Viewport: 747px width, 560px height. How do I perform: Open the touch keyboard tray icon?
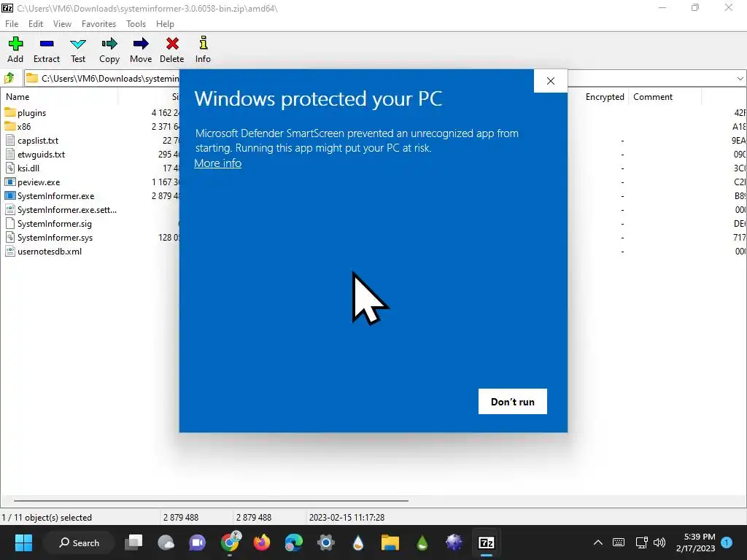[619, 542]
